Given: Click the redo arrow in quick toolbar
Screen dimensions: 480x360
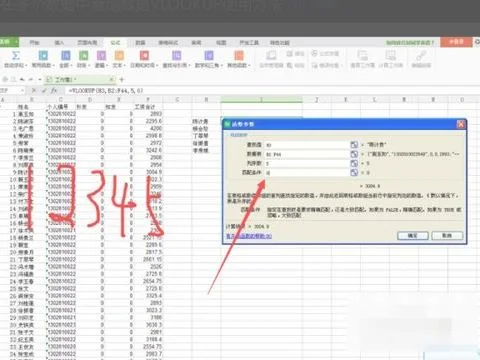Looking at the screenshot, I should click(31, 79).
